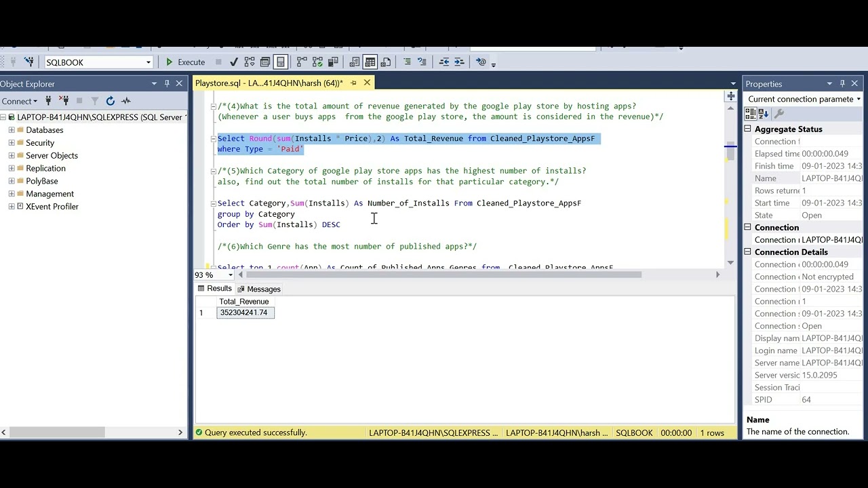Screen dimensions: 868x488
Task: Select the PolyBase tree node
Action: pos(41,181)
